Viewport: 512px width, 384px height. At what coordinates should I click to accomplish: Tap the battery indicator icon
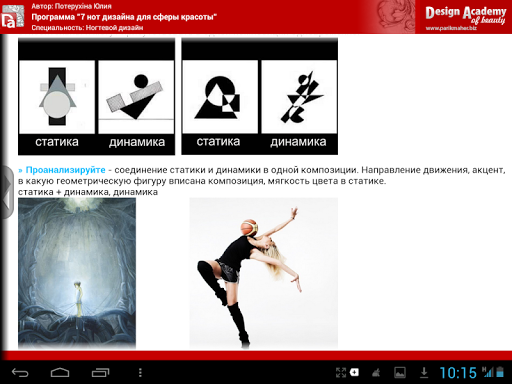point(500,372)
